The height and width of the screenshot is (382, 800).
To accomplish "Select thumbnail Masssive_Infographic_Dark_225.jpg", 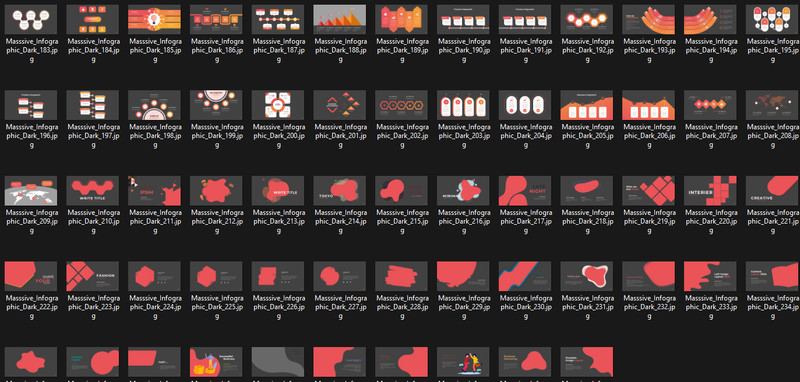I will pyautogui.click(x=216, y=276).
